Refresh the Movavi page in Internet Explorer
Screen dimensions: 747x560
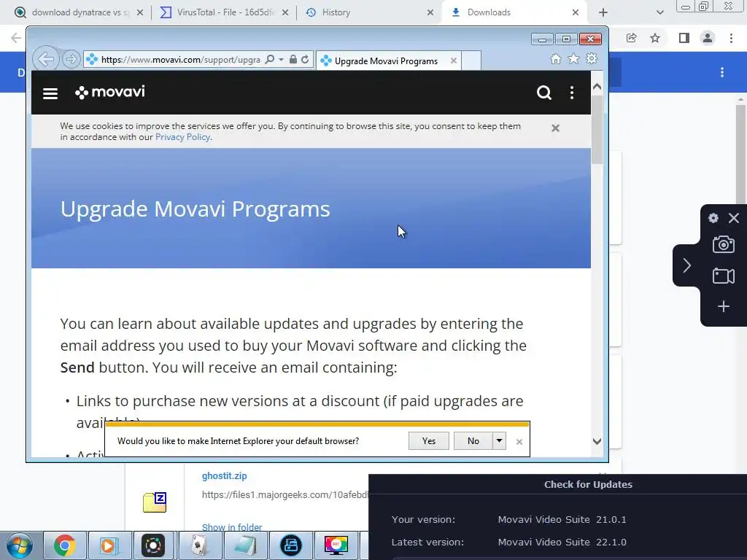pos(305,59)
